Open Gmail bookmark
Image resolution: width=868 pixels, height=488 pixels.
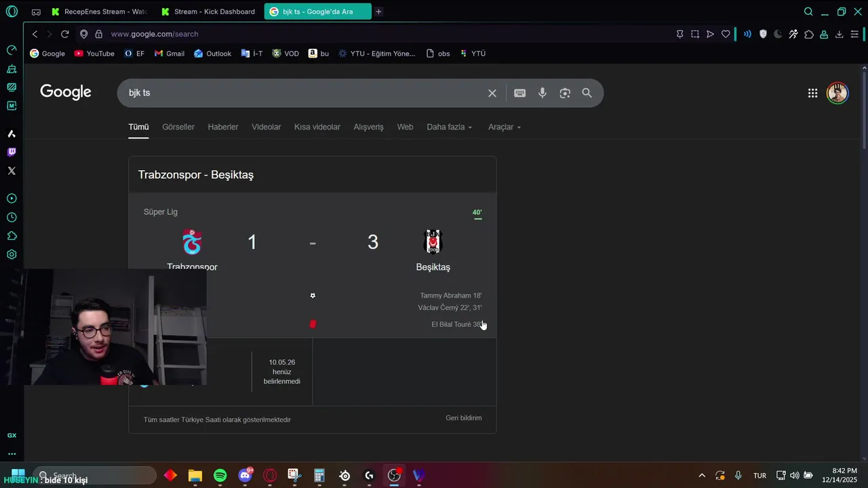pos(170,54)
